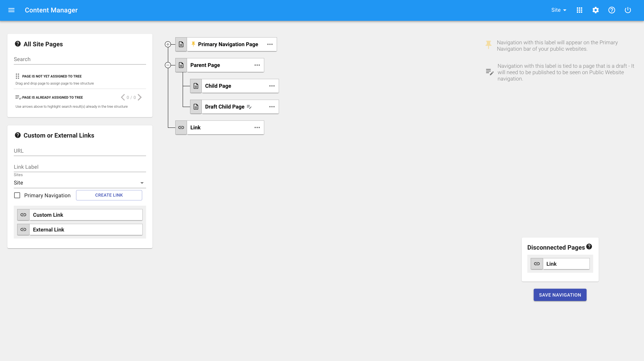Open settings gear in header
This screenshot has width=644, height=361.
click(596, 10)
